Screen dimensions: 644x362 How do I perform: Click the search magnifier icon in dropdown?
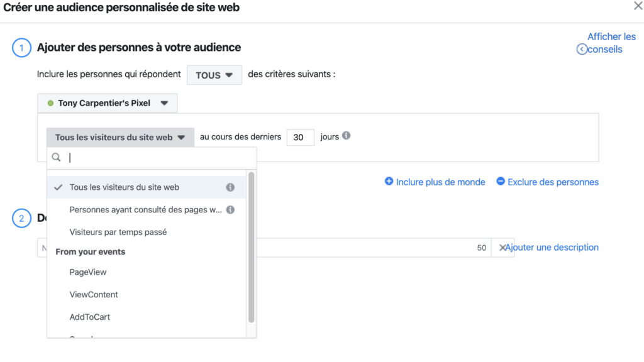pyautogui.click(x=56, y=157)
